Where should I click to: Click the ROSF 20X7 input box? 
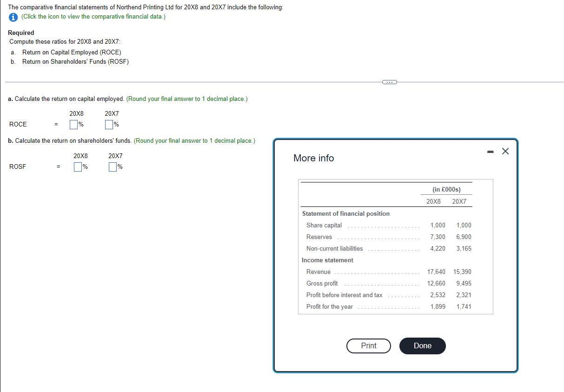tap(113, 167)
